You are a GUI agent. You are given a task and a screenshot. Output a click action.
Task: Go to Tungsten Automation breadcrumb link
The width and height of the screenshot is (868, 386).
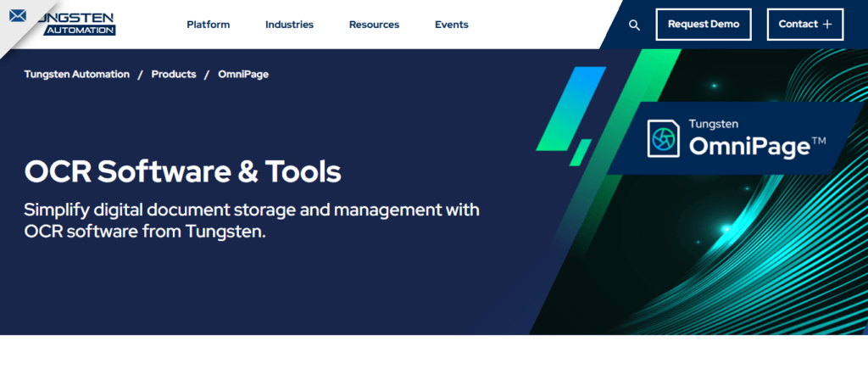(77, 74)
